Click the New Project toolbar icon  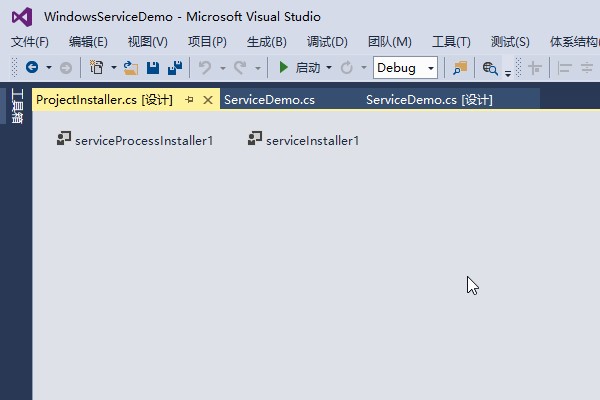coord(96,68)
